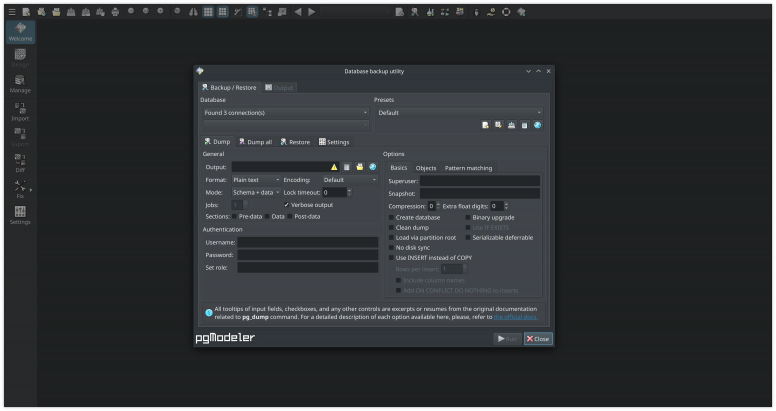Viewport: 776px width, 411px height.
Task: Expand the Fix submenu arrow in sidebar
Action: pyautogui.click(x=31, y=190)
